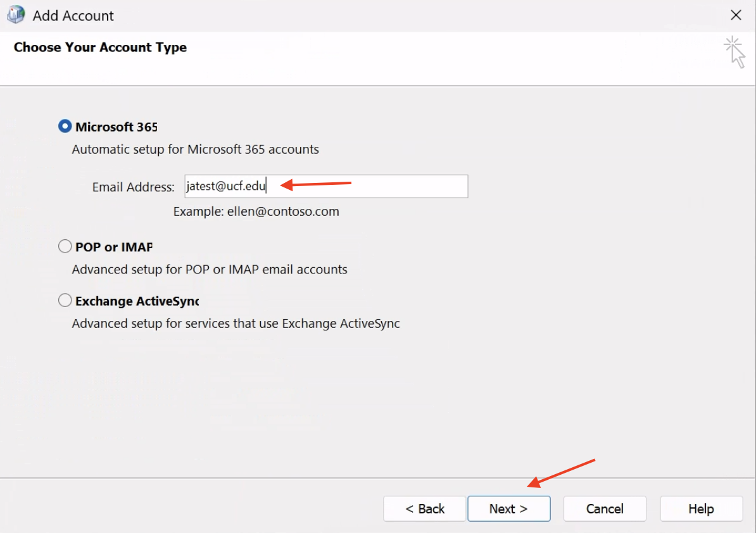Viewport: 756px width, 533px height.
Task: Select the POP or IMAP option
Action: (x=65, y=247)
